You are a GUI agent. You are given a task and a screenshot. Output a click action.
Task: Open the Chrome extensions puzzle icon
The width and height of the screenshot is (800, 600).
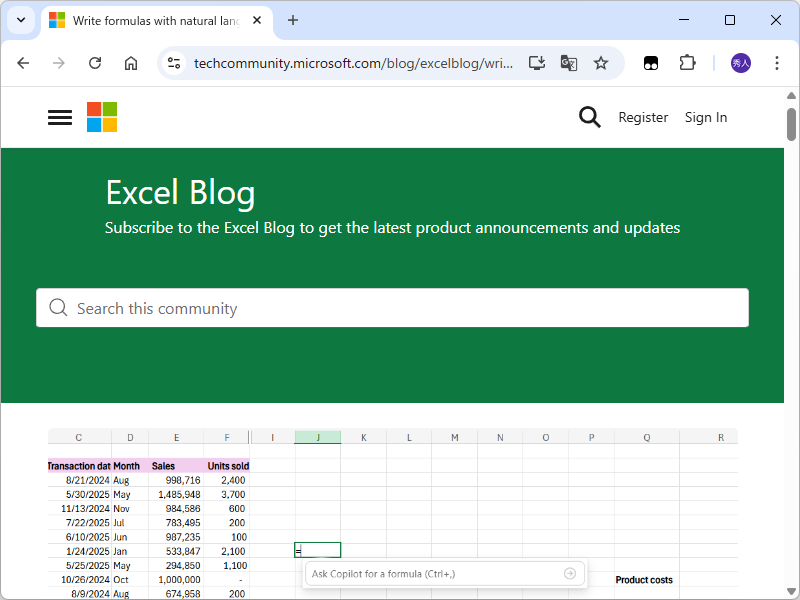(x=687, y=63)
